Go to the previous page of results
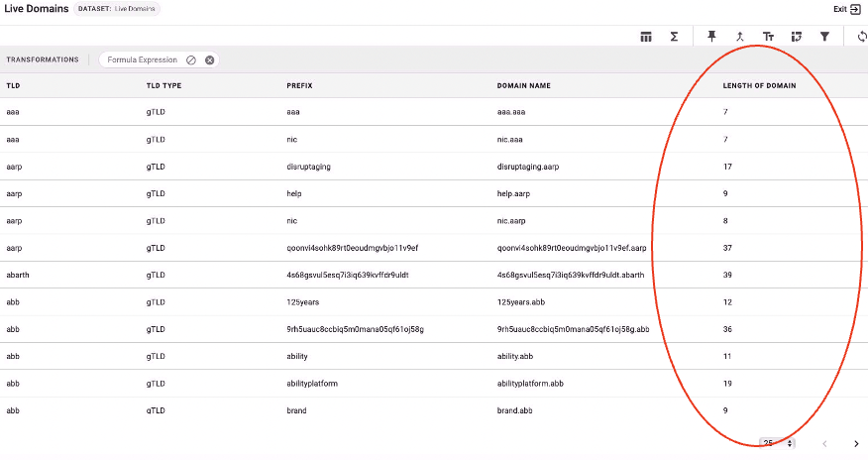Image resolution: width=868 pixels, height=460 pixels. pyautogui.click(x=824, y=443)
